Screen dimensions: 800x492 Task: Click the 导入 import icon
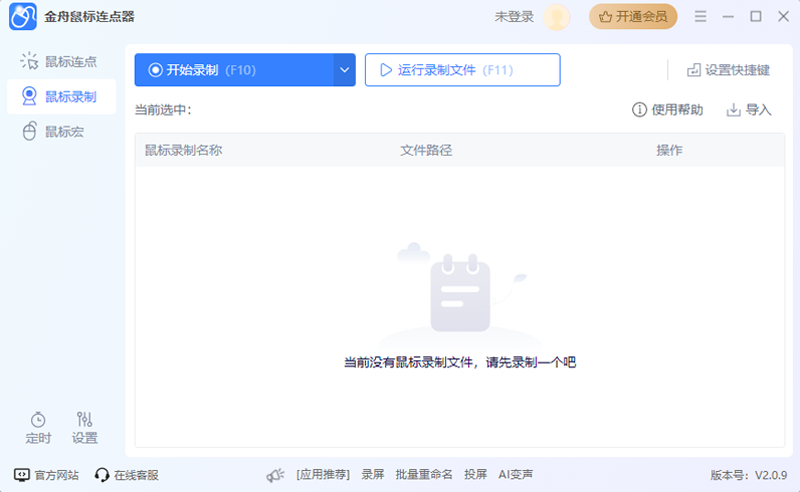pyautogui.click(x=733, y=110)
